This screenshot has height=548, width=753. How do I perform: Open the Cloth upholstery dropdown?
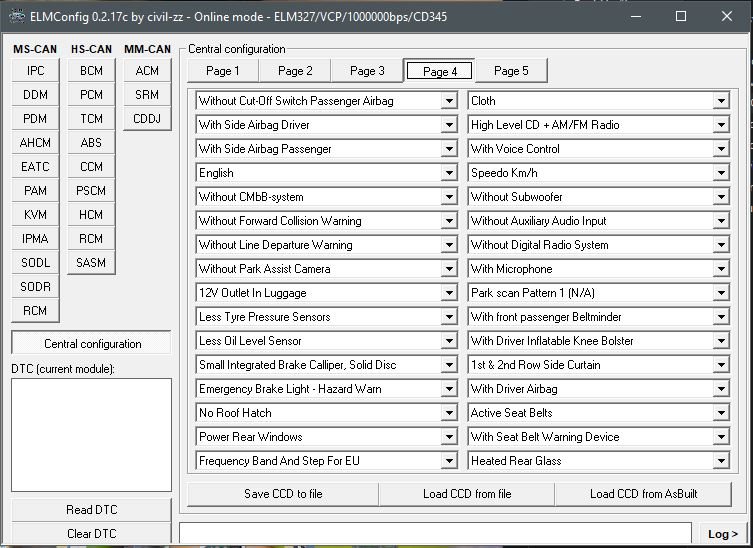click(721, 101)
